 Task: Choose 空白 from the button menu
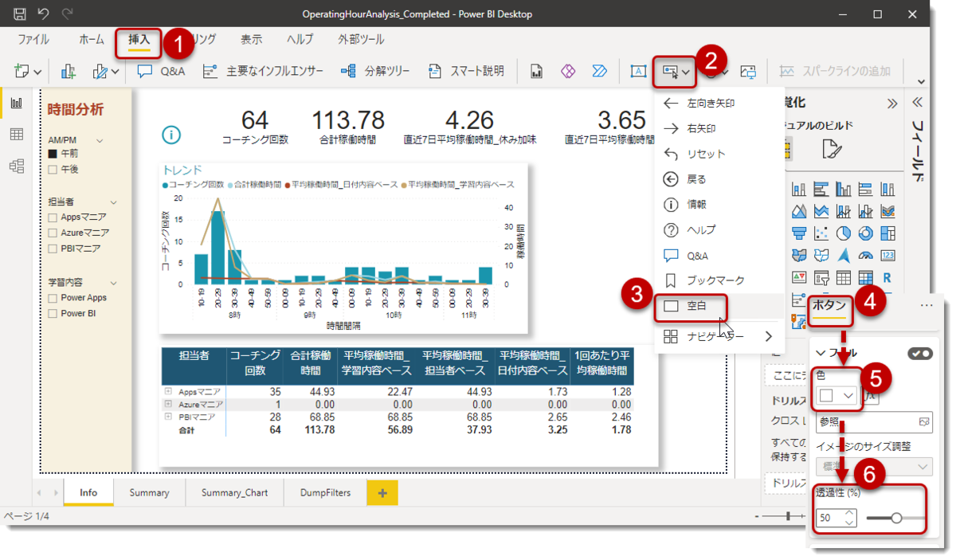pos(719,306)
